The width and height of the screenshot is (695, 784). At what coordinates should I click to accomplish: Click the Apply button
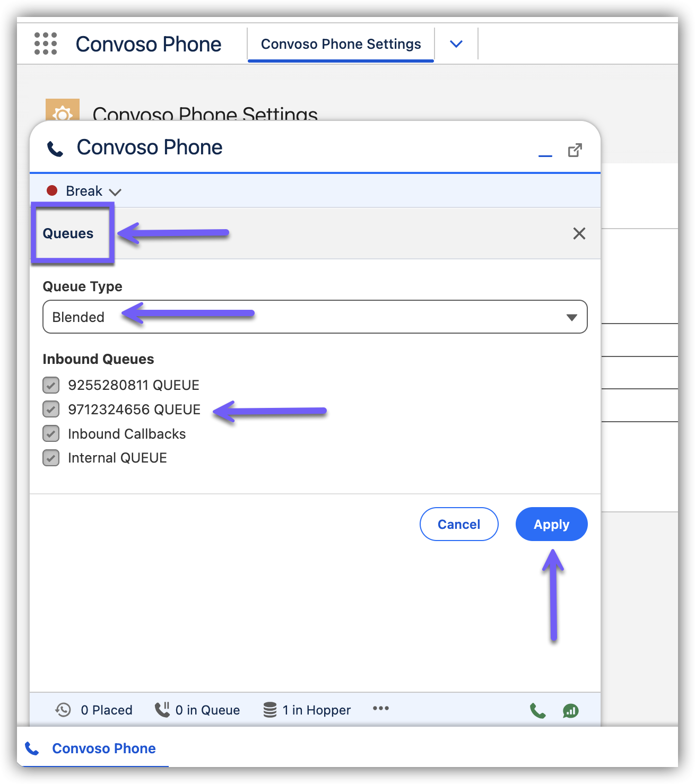(x=551, y=524)
